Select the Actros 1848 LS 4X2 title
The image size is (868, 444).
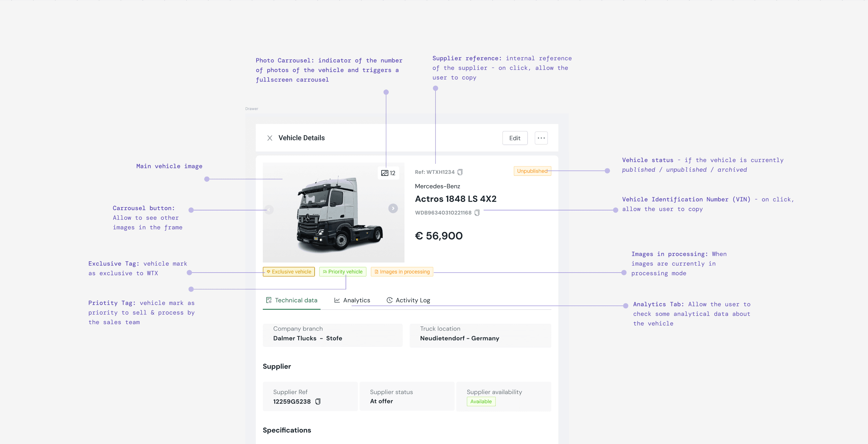pyautogui.click(x=456, y=199)
